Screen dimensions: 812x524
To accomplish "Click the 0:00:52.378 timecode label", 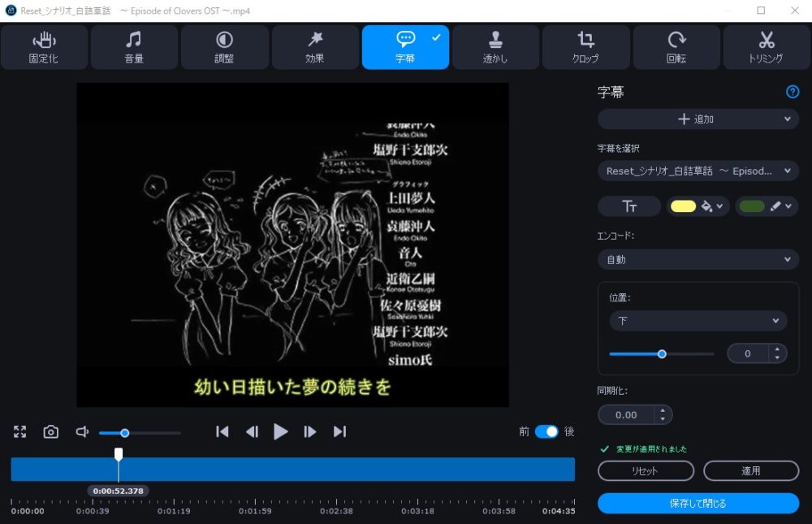I will coord(118,491).
